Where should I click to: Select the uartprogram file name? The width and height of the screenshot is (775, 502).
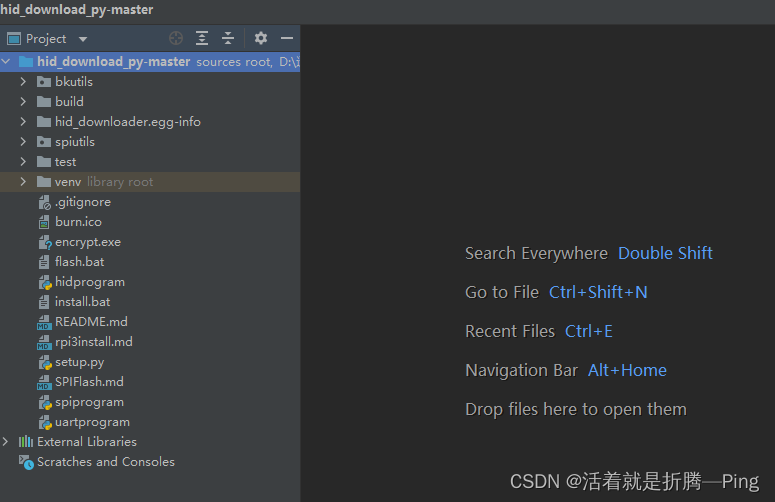click(x=92, y=422)
